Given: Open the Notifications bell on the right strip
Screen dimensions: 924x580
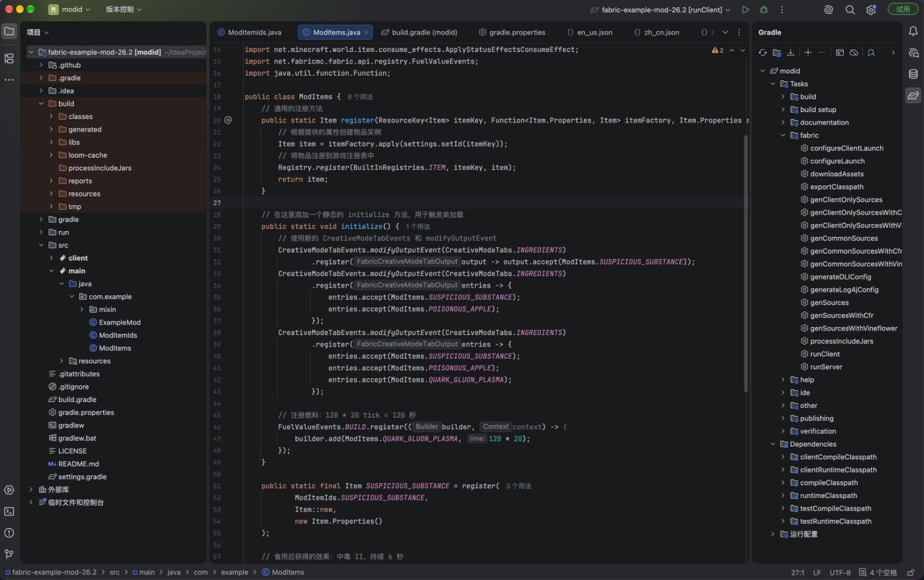Looking at the screenshot, I should pyautogui.click(x=913, y=31).
